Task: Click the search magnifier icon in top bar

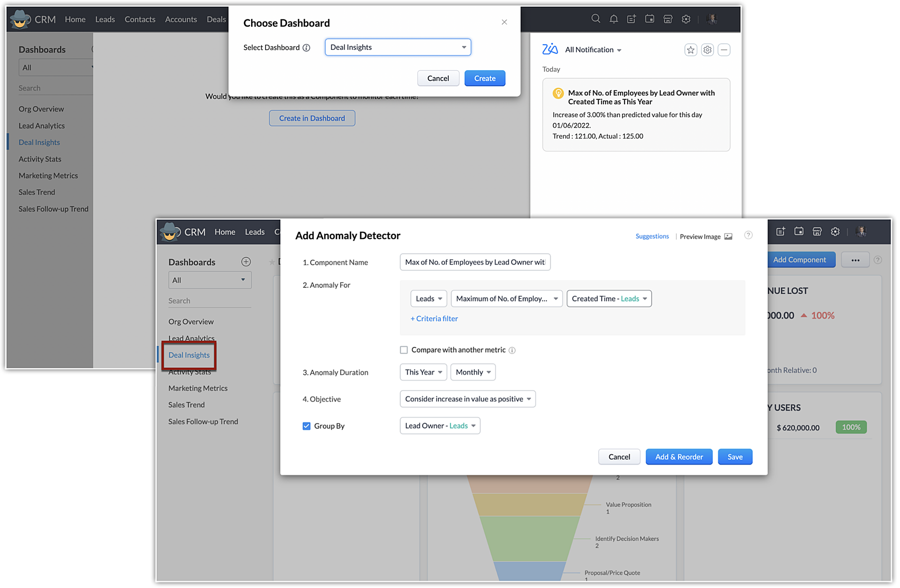Action: 595,19
